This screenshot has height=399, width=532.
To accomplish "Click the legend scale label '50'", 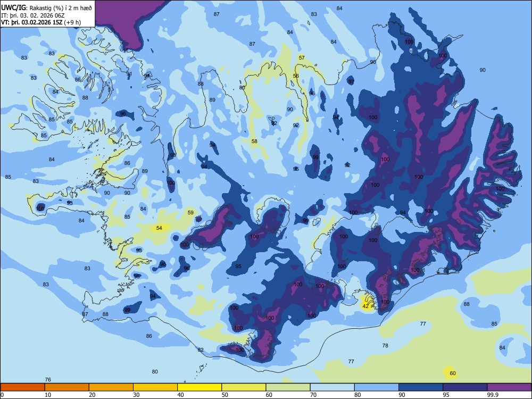I will (x=225, y=395).
